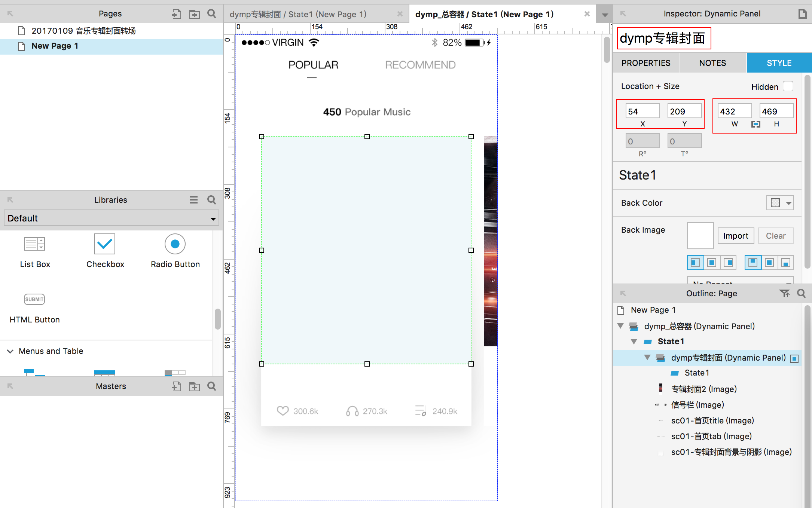The image size is (812, 508).
Task: Open search in Libraries panel
Action: [x=211, y=200]
